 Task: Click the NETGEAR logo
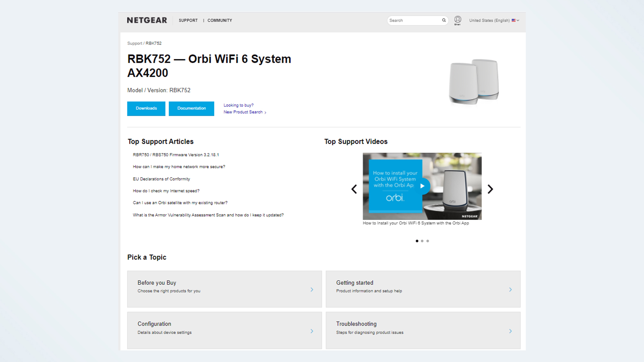147,20
